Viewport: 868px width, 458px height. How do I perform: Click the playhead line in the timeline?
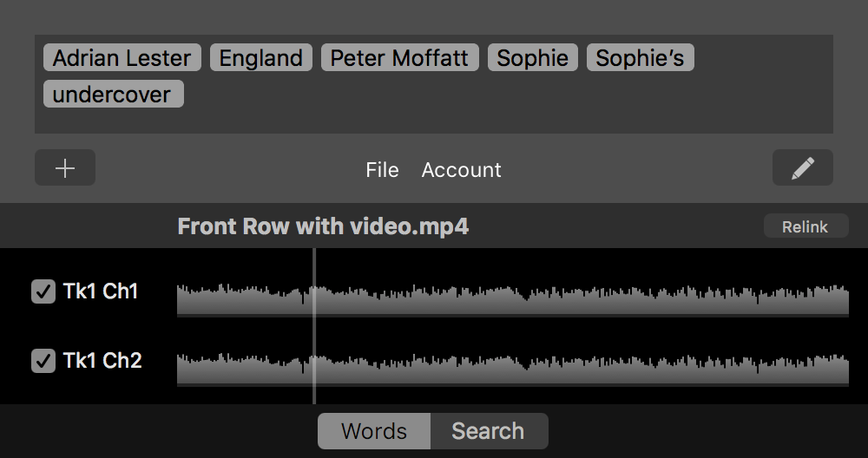(314, 330)
